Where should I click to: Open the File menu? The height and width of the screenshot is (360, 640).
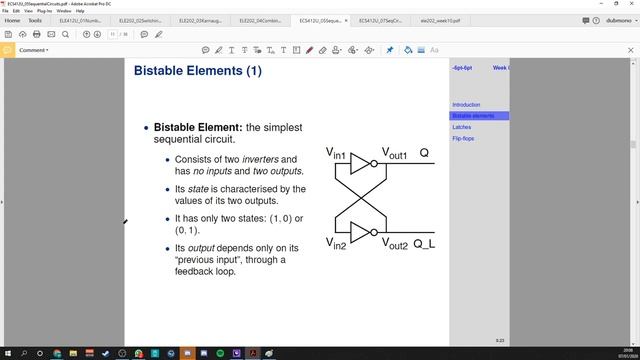coord(5,11)
